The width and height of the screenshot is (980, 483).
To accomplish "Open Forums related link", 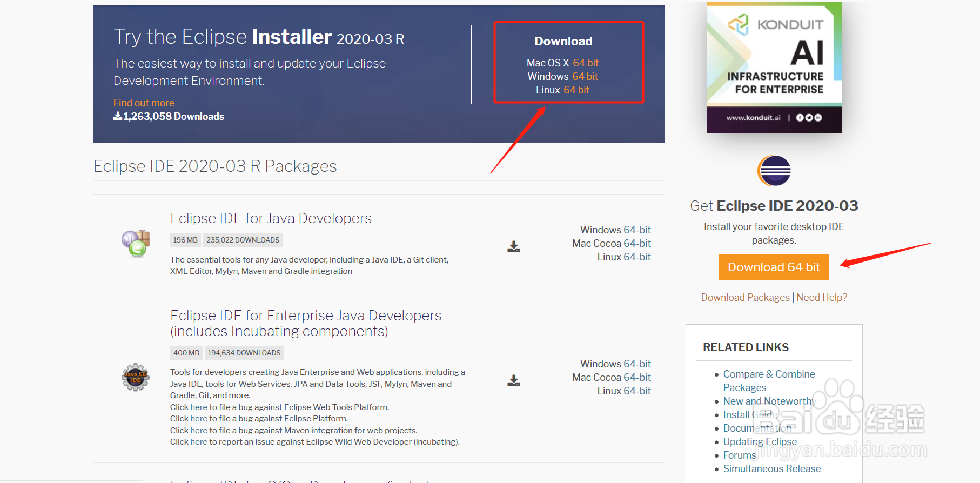I will pyautogui.click(x=739, y=455).
